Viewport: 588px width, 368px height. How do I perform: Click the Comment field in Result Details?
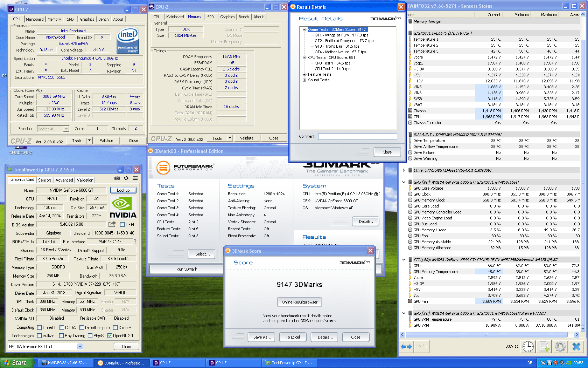pos(357,136)
